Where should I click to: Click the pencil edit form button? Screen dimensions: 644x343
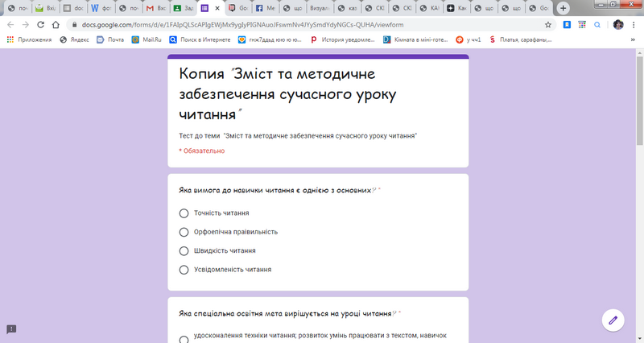613,320
